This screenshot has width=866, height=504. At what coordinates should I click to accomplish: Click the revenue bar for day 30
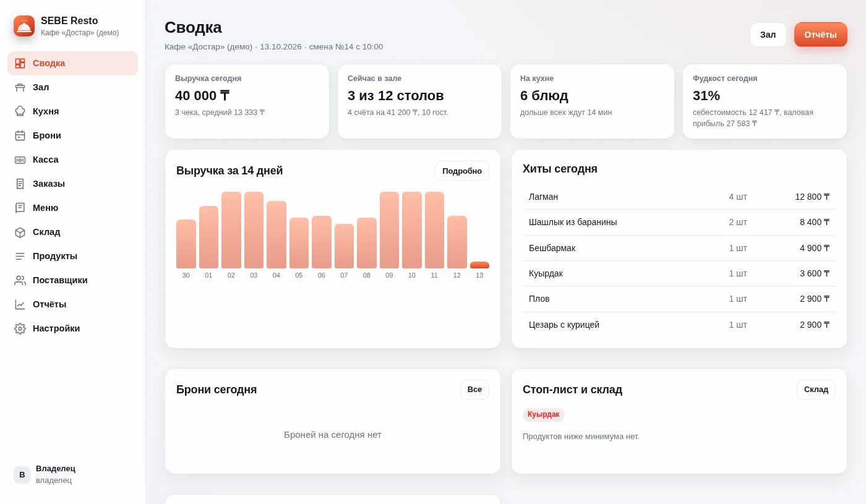(186, 244)
